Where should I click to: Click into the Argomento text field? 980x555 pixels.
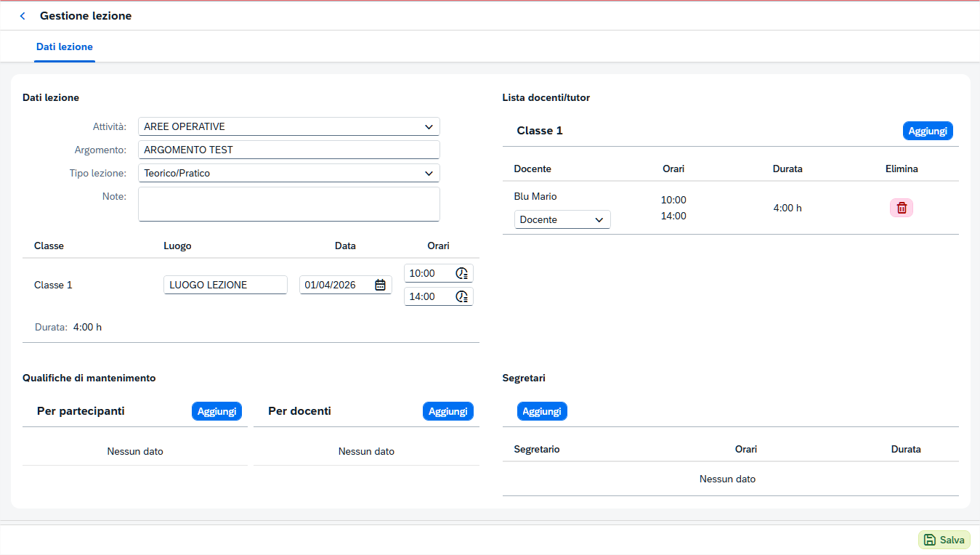[x=289, y=150]
